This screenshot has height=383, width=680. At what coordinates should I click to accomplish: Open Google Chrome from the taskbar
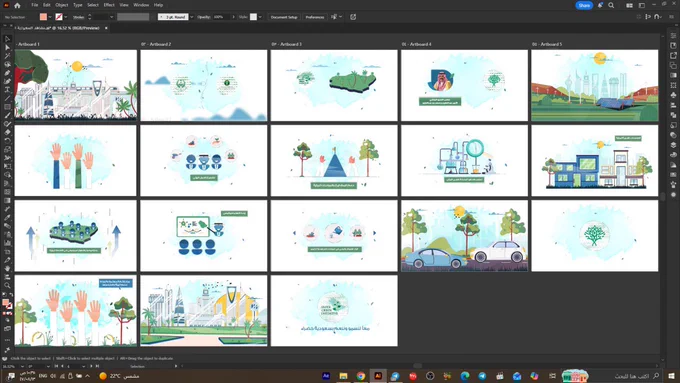[x=361, y=376]
